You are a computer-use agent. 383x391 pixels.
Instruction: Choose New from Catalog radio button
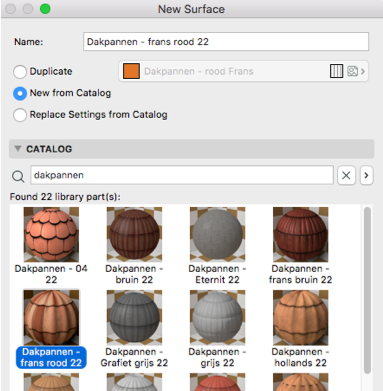click(x=20, y=93)
